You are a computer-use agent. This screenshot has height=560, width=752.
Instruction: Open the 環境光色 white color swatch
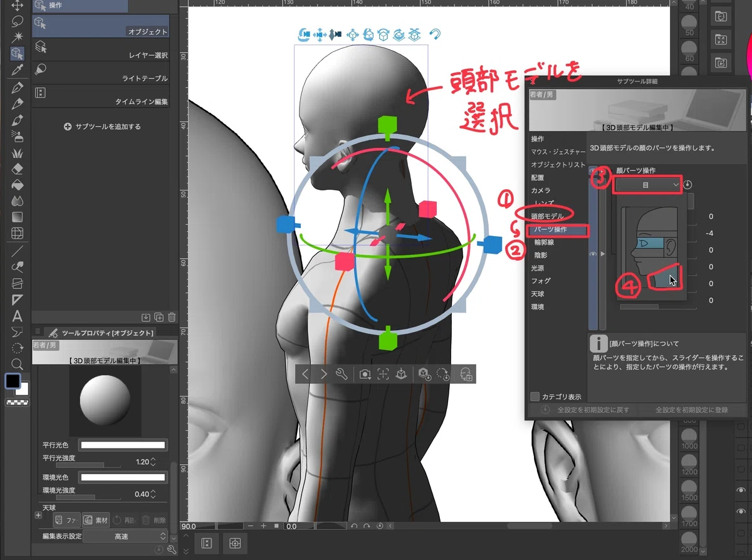pos(123,478)
